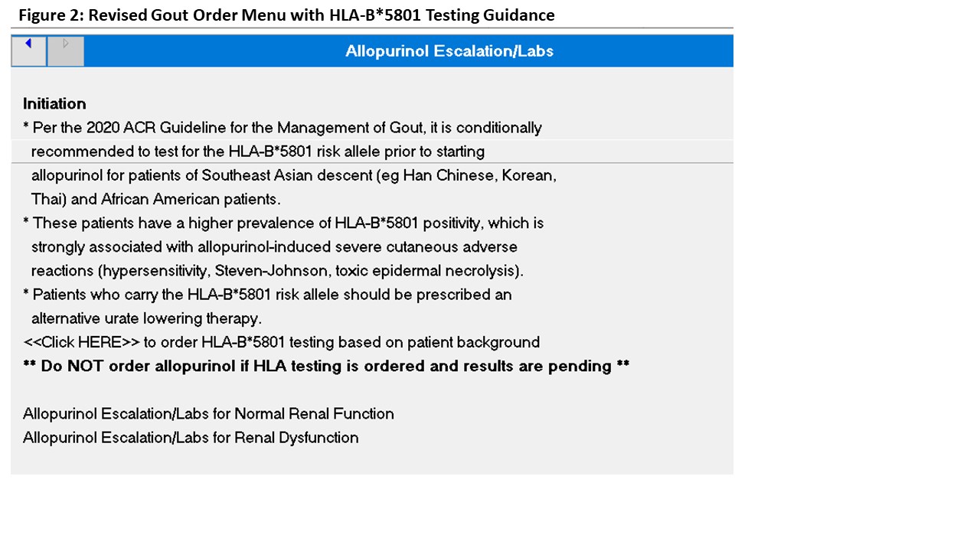Open Escalation/Labs for Normal Renal Function
This screenshot has width=980, height=551.
pyautogui.click(x=208, y=414)
